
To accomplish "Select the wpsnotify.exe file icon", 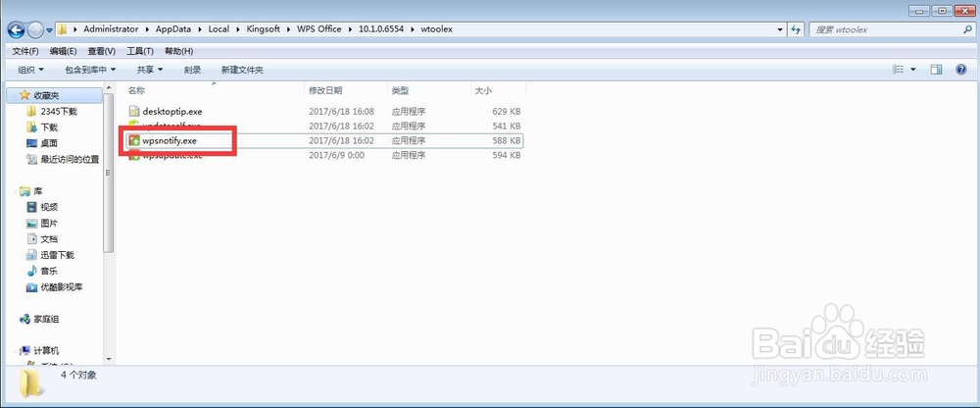I will (x=133, y=141).
